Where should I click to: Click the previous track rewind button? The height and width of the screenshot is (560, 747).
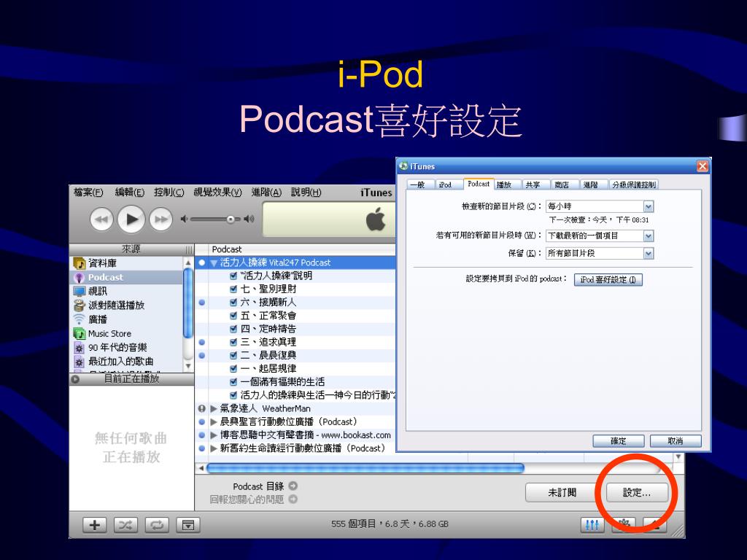(101, 219)
